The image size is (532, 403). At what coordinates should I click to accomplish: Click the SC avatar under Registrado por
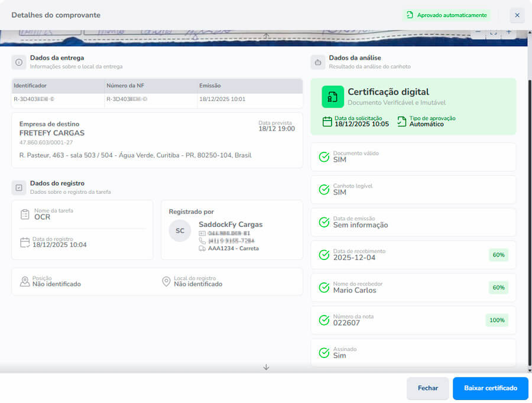coord(180,230)
